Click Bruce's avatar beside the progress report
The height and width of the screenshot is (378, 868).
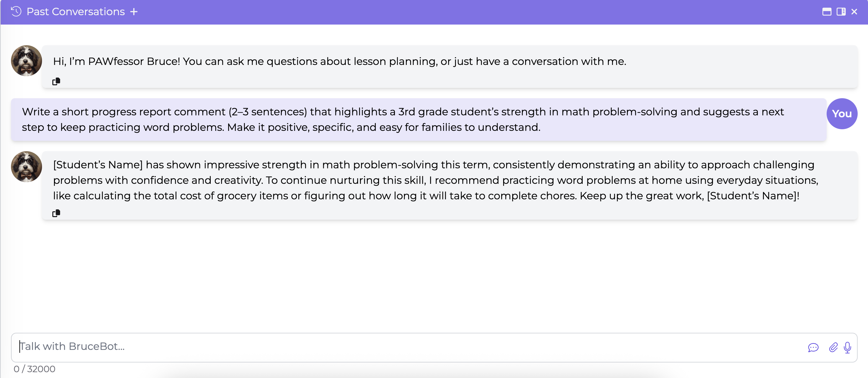tap(26, 167)
